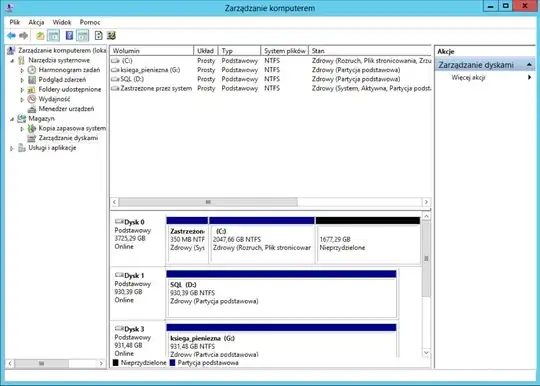The height and width of the screenshot is (386, 540).
Task: Select the ksiega_pieniezna (G:) volume row
Action: [271, 70]
